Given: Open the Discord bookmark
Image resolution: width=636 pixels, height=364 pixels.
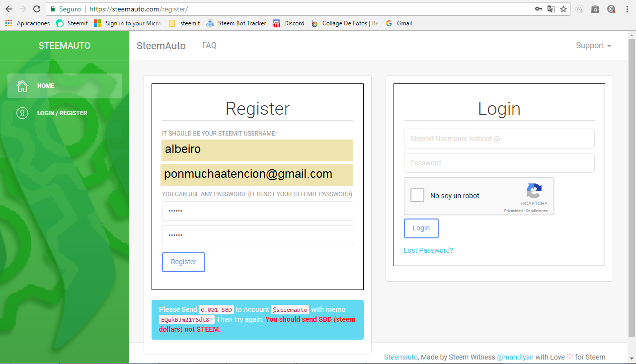Looking at the screenshot, I should pyautogui.click(x=288, y=23).
